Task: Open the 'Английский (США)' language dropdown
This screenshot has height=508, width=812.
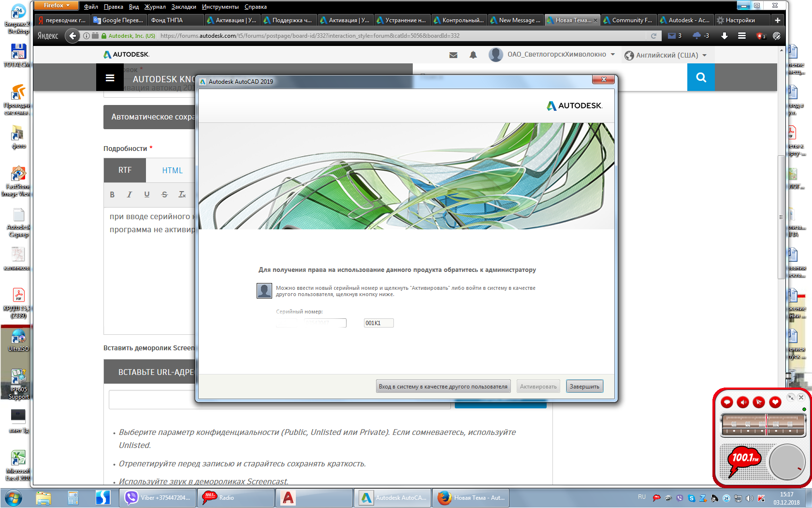Action: click(x=666, y=55)
